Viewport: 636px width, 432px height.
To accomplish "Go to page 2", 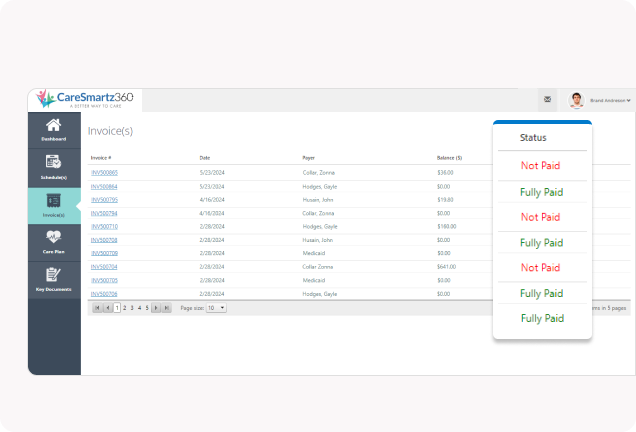I will pyautogui.click(x=125, y=308).
